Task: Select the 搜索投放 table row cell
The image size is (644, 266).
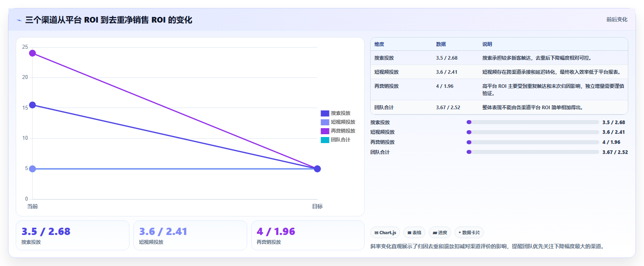Action: [x=384, y=58]
